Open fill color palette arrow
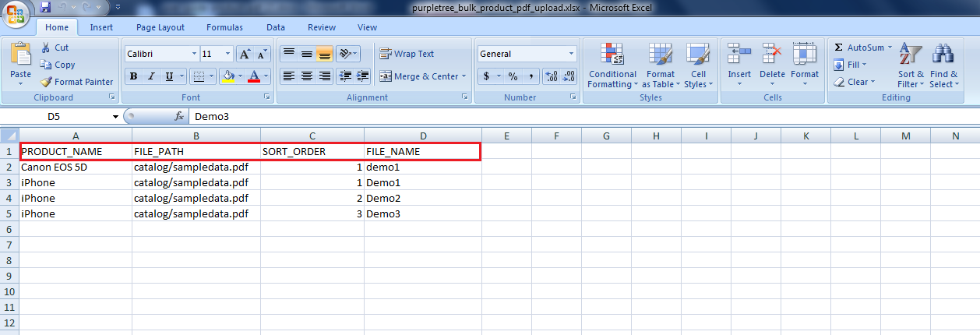 (241, 76)
